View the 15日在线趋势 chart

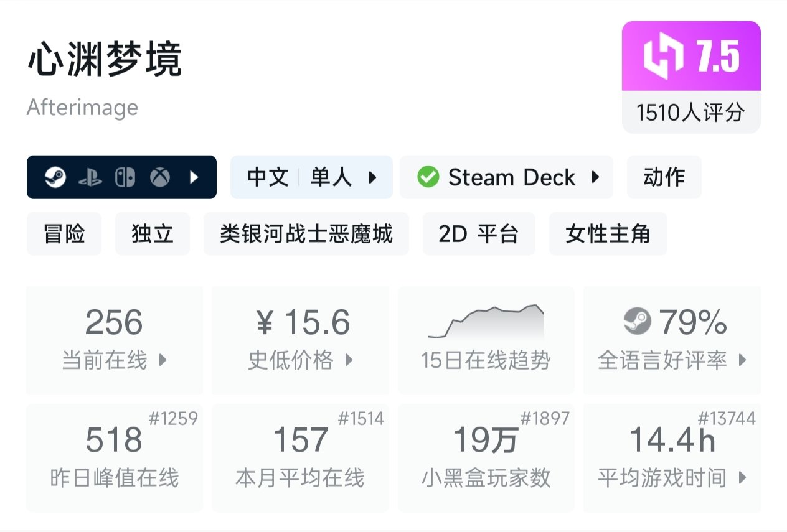pos(486,322)
